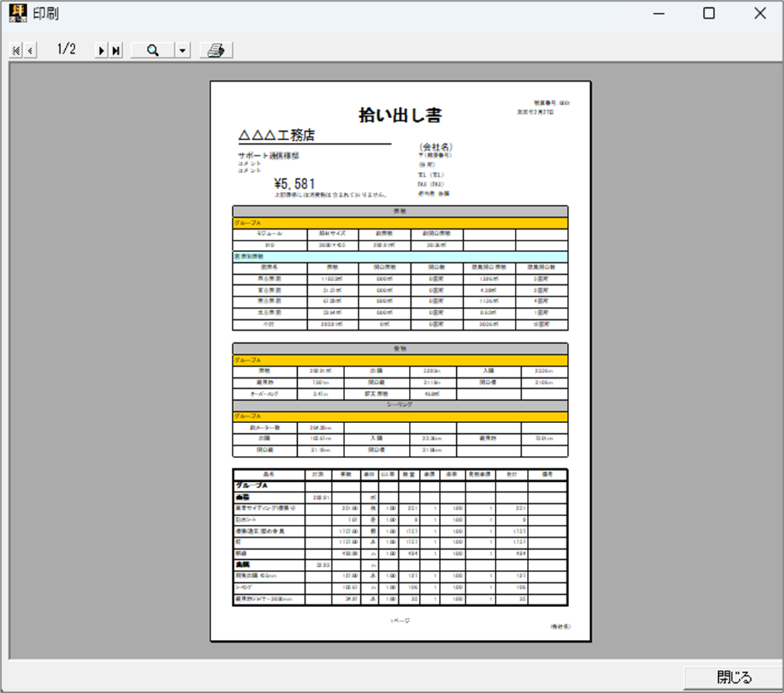Print the document with printer icon
784x693 pixels.
[x=216, y=50]
